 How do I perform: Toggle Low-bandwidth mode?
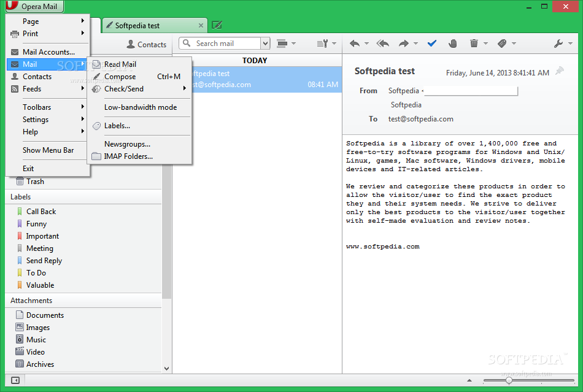pos(140,107)
